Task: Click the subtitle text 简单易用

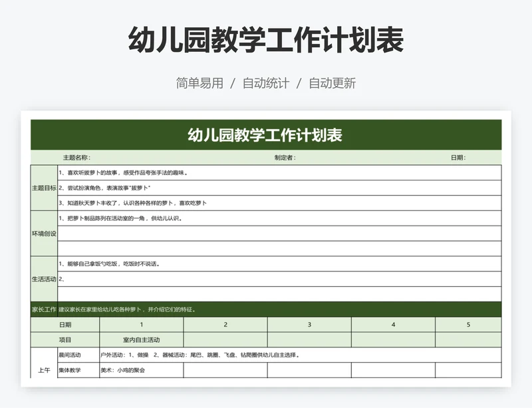Action: coord(199,83)
